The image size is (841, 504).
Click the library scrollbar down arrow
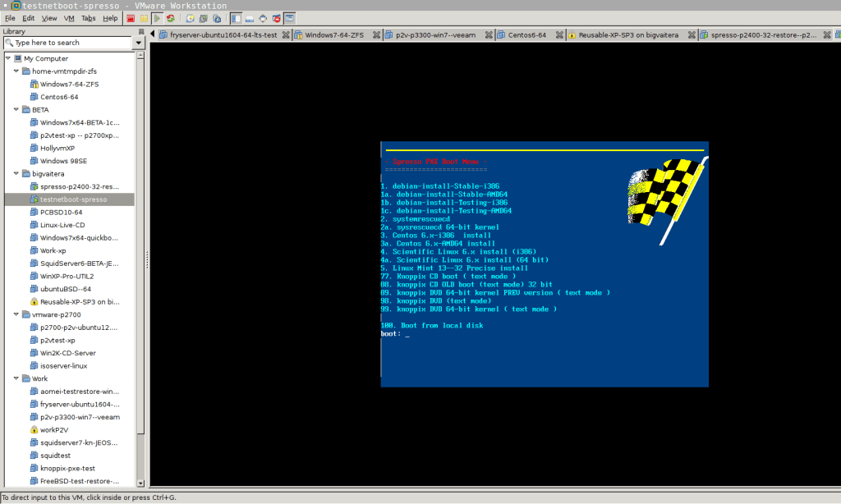click(x=140, y=483)
